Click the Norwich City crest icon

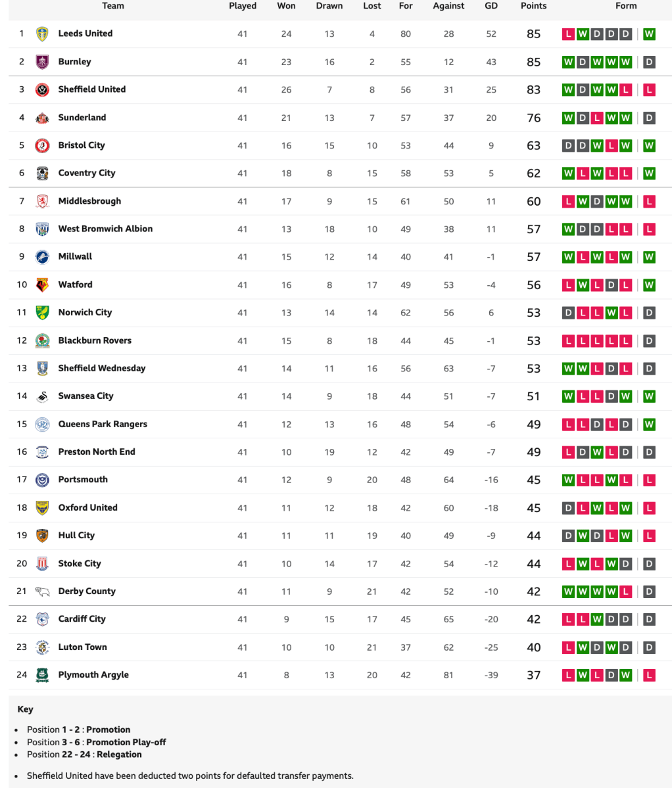point(42,313)
